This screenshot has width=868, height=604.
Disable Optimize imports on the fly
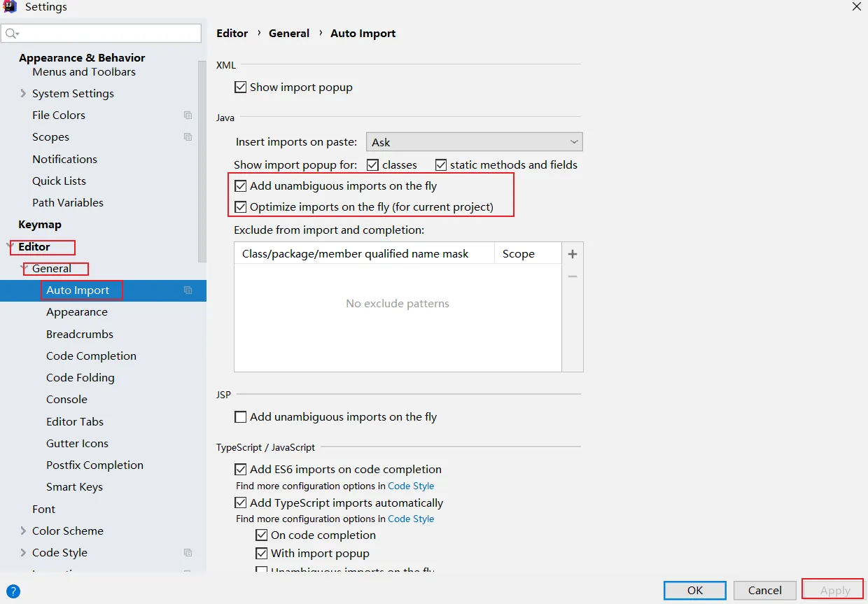241,207
